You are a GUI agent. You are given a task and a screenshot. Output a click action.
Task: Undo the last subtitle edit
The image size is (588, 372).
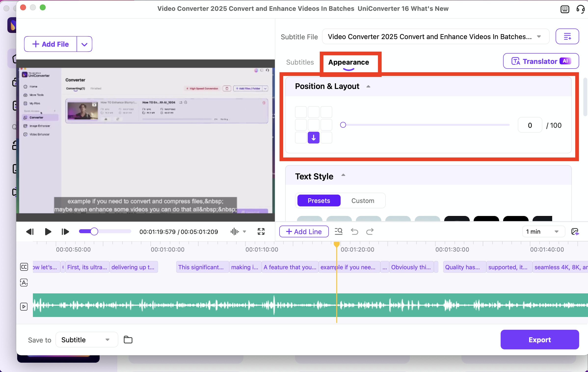pos(354,231)
